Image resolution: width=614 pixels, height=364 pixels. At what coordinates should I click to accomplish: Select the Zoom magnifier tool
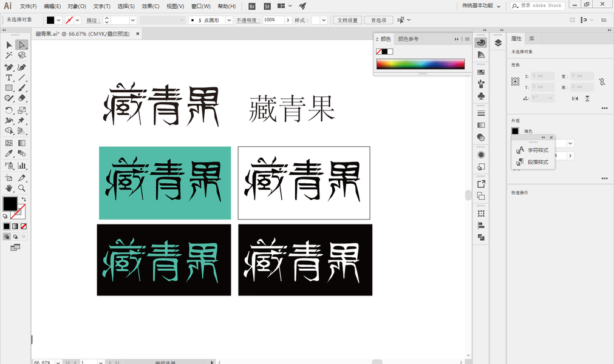(x=21, y=188)
